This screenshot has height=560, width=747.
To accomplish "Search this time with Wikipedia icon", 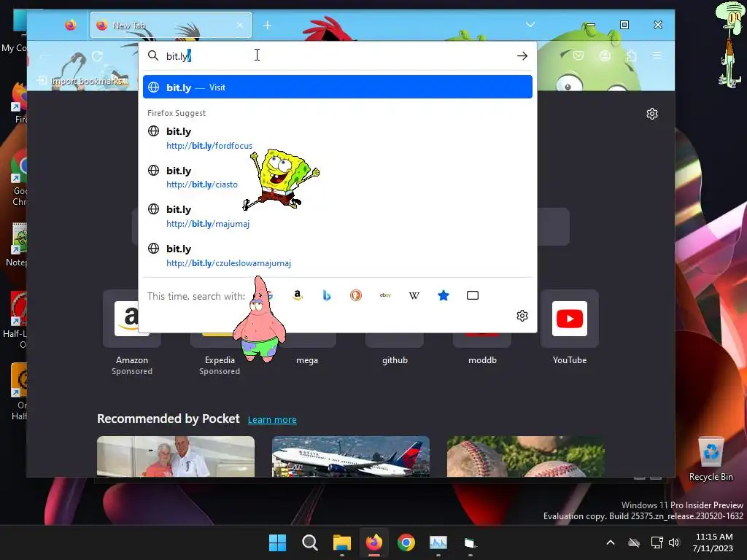I will pos(414,296).
